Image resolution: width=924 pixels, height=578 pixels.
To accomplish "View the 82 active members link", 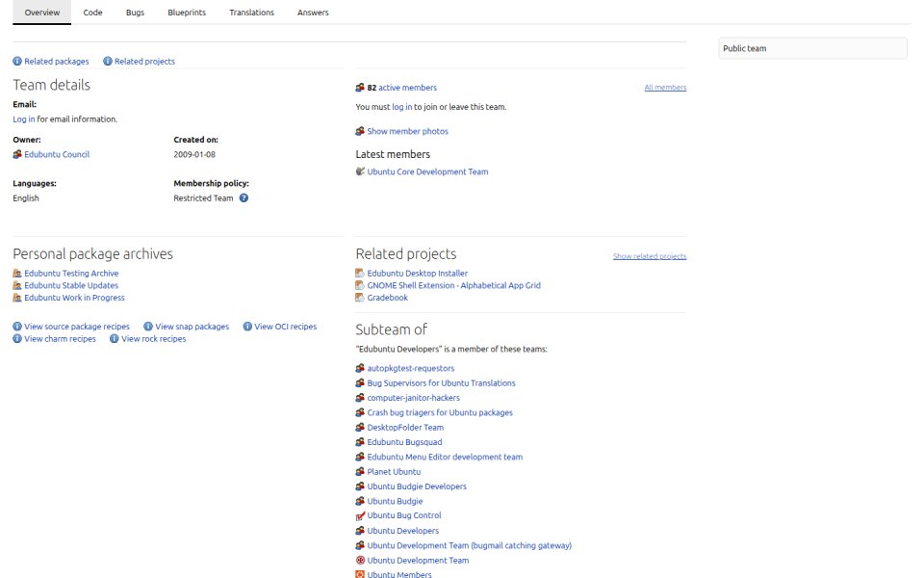I will point(402,88).
